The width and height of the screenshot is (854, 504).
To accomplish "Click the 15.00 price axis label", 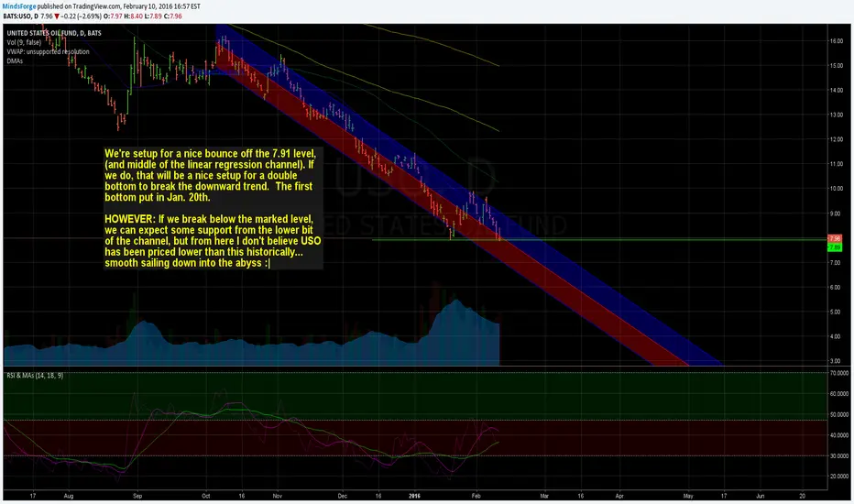I will pyautogui.click(x=836, y=65).
